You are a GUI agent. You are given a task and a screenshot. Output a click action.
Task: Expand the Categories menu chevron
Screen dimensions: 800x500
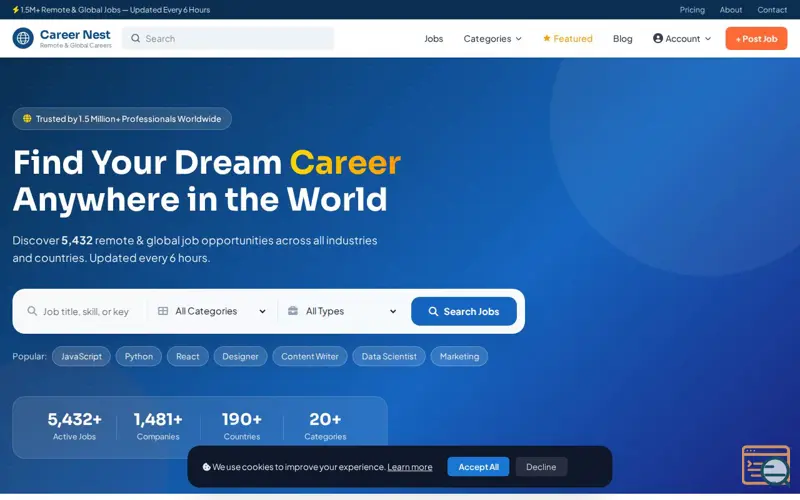[519, 39]
